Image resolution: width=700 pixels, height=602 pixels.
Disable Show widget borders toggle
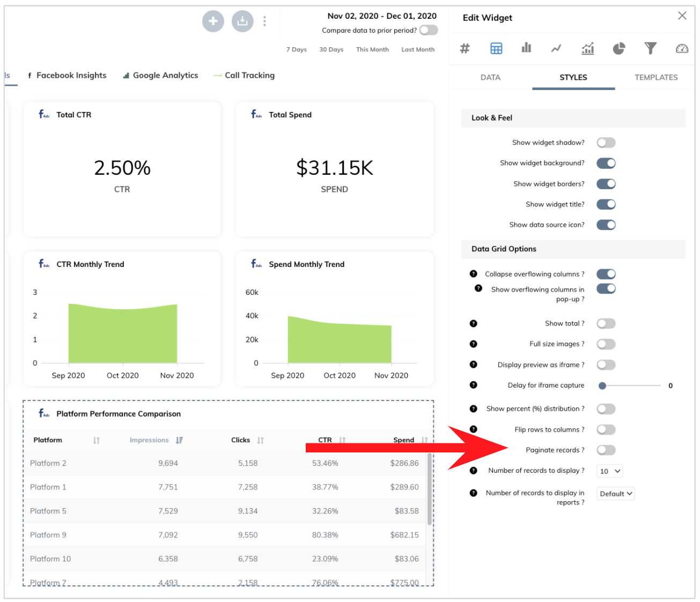606,184
